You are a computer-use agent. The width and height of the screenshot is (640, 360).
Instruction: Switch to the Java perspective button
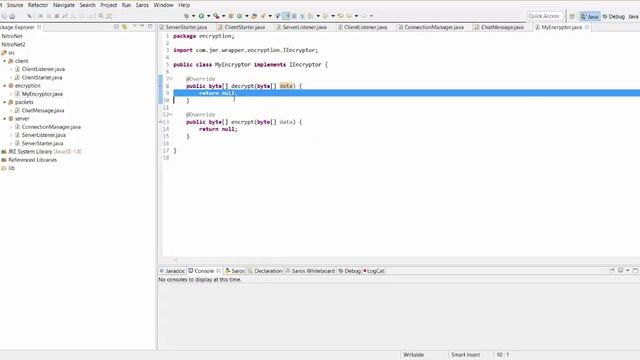(x=589, y=16)
